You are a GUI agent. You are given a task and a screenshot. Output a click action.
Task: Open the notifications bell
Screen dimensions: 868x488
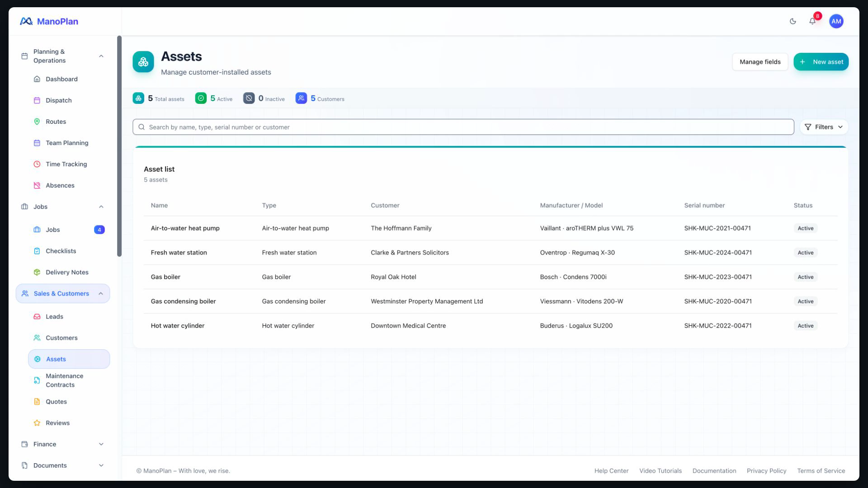(x=812, y=21)
